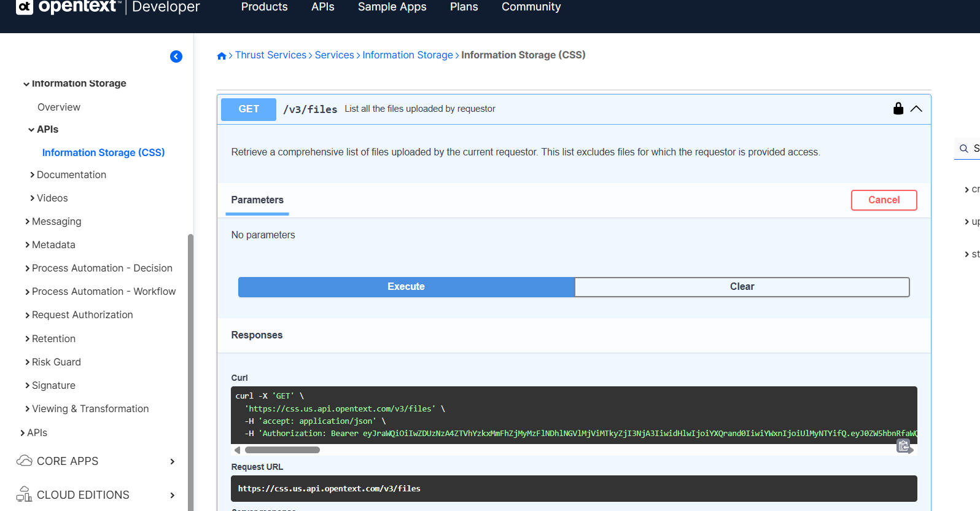This screenshot has height=511, width=980.
Task: Collapse the sidebar with the blue arrow
Action: pyautogui.click(x=176, y=57)
